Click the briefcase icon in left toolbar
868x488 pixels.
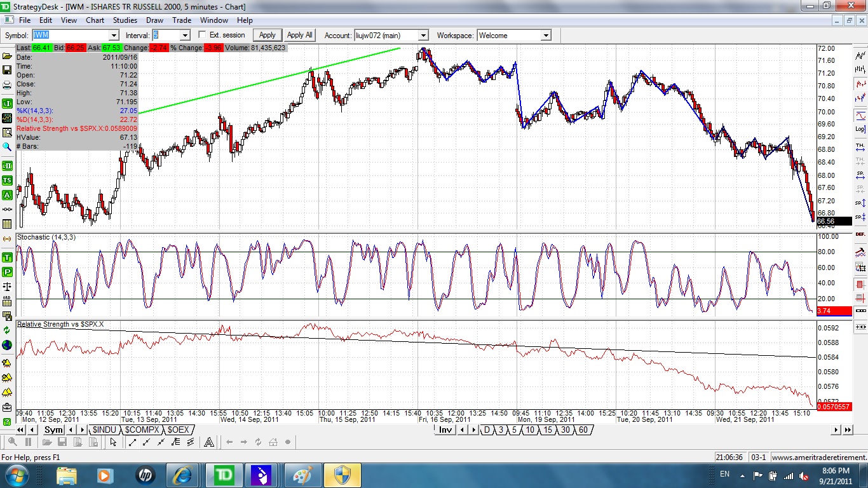point(7,407)
